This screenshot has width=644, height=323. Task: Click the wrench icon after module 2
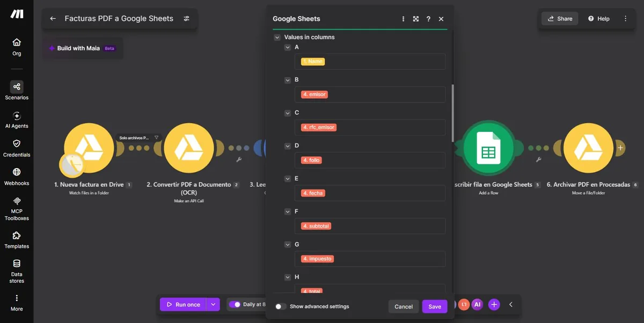pos(239,159)
